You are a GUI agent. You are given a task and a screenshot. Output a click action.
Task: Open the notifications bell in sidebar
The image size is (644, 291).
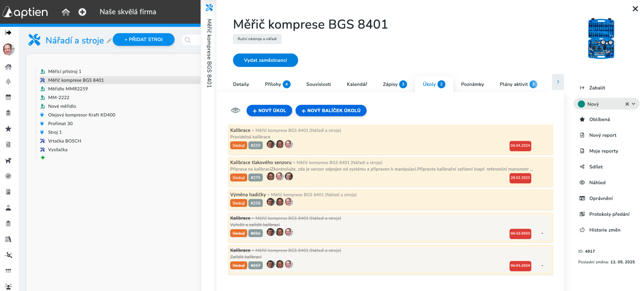(8, 81)
